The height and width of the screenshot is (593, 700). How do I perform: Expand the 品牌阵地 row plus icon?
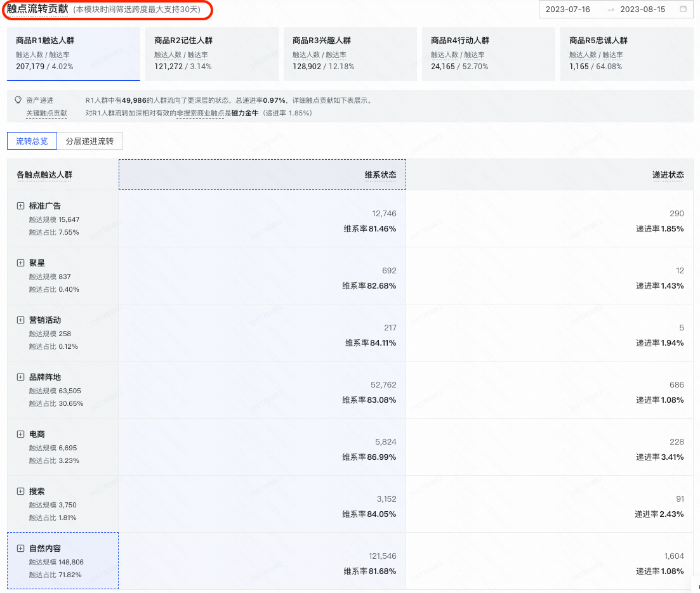tap(20, 377)
